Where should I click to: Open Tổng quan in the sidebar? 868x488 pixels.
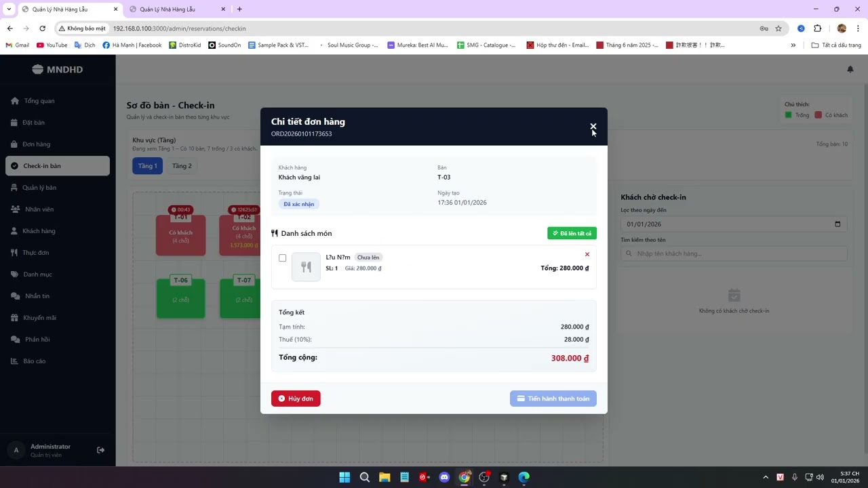[x=58, y=101]
